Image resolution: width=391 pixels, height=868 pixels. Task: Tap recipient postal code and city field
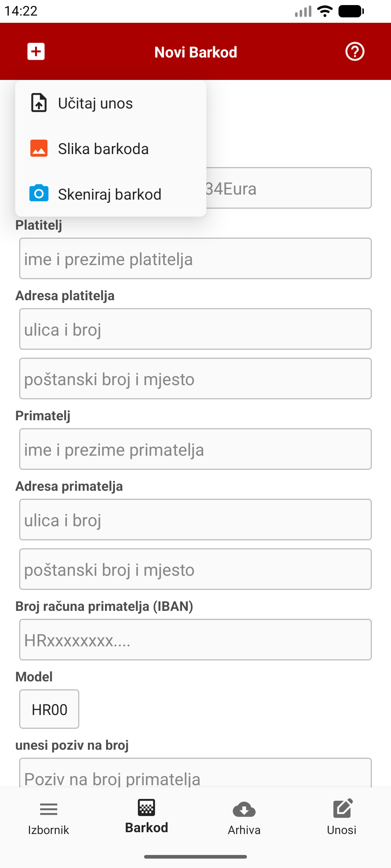coord(195,569)
